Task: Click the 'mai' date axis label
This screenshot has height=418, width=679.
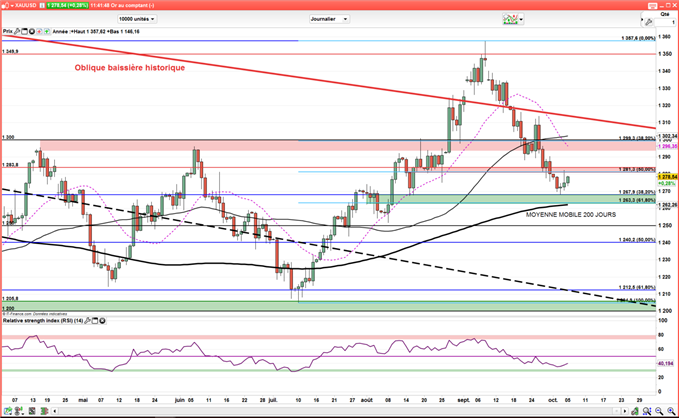Action: tap(83, 400)
